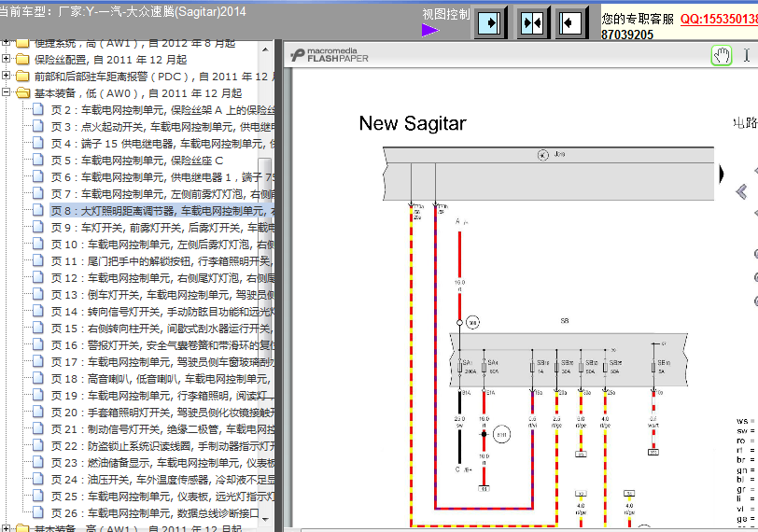The height and width of the screenshot is (532, 758).
Task: Open 页 21: 制动信号灯开关
Action: (x=162, y=429)
